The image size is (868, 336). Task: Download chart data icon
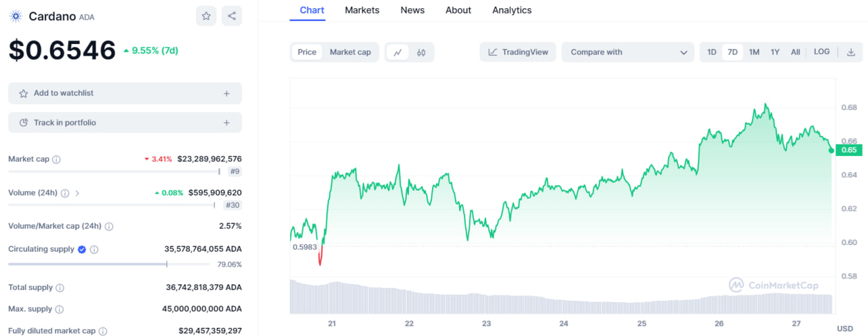pos(850,52)
